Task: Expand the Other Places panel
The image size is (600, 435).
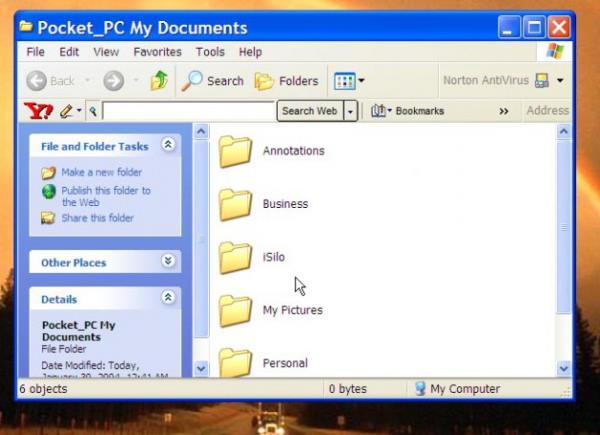Action: coord(168,262)
